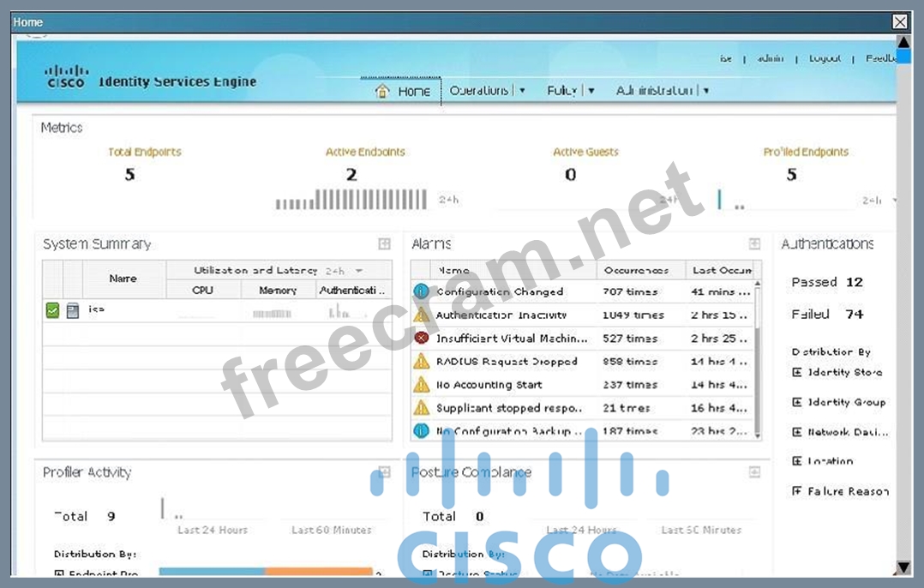The image size is (924, 588).
Task: Click the Authentication Inactivity warning icon
Action: (421, 315)
